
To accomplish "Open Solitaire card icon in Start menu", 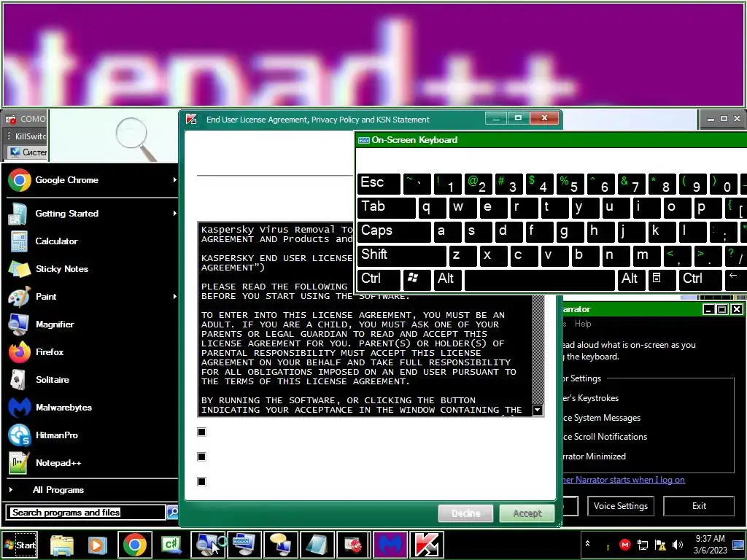I will click(18, 380).
